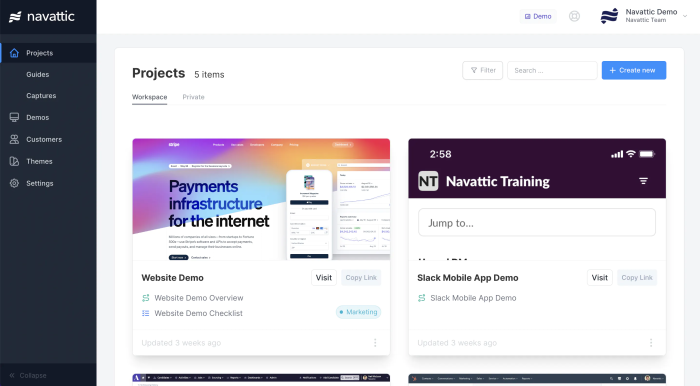Click the Website Demo card title

[x=172, y=278]
